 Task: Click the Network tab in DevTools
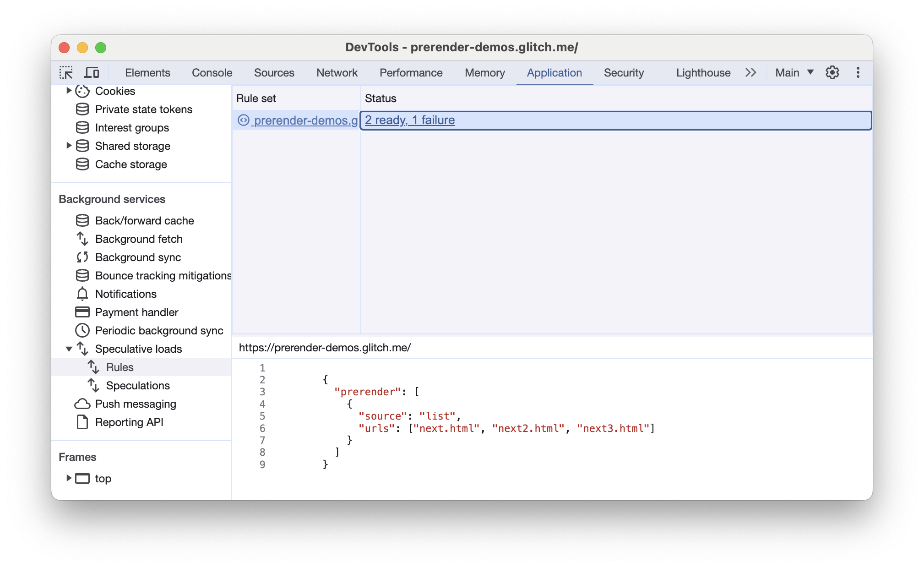coord(337,71)
